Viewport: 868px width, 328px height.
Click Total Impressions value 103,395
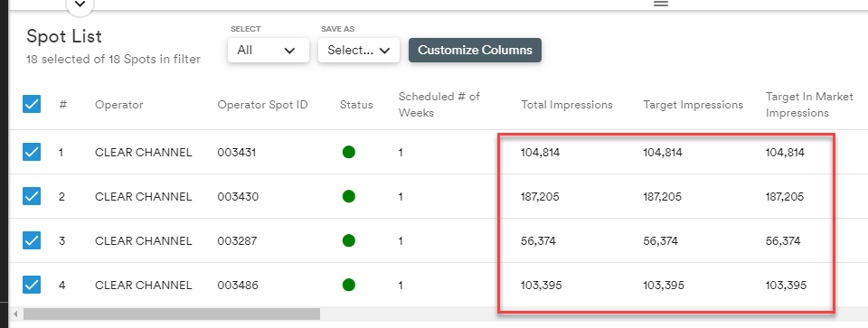pyautogui.click(x=542, y=286)
